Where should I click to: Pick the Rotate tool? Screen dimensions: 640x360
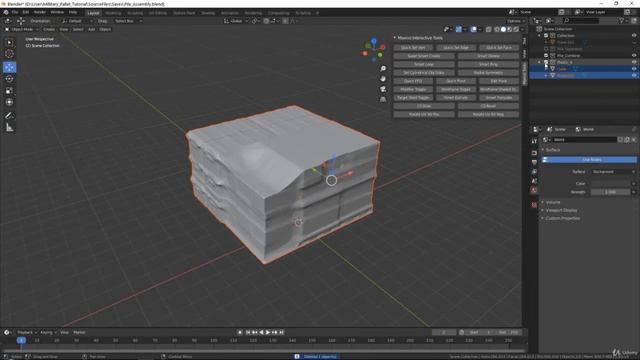coord(9,79)
